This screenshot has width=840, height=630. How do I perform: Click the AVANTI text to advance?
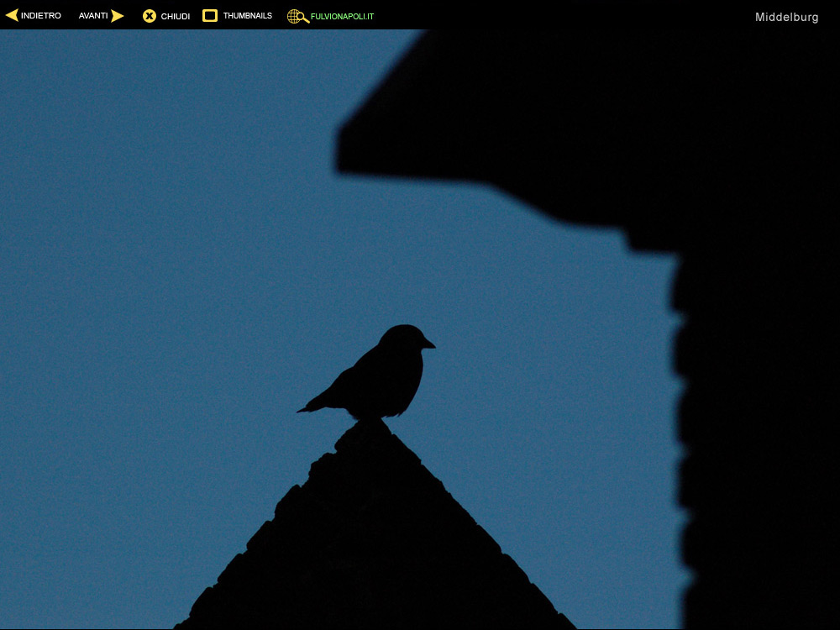click(93, 16)
